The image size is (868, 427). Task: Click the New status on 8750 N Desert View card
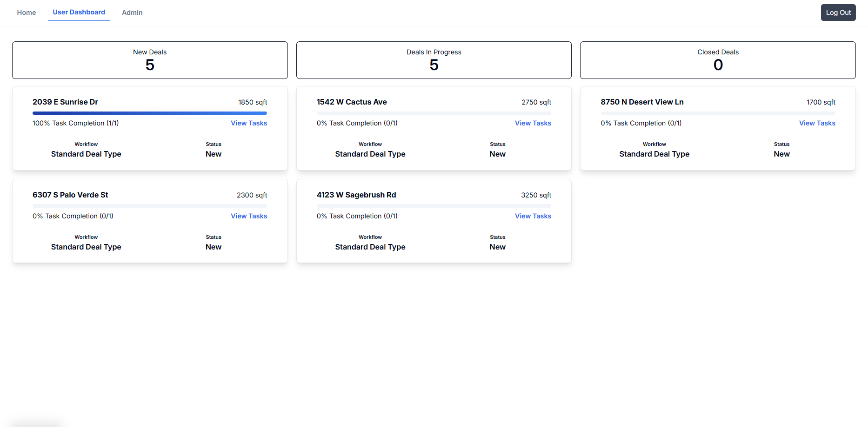(x=781, y=154)
